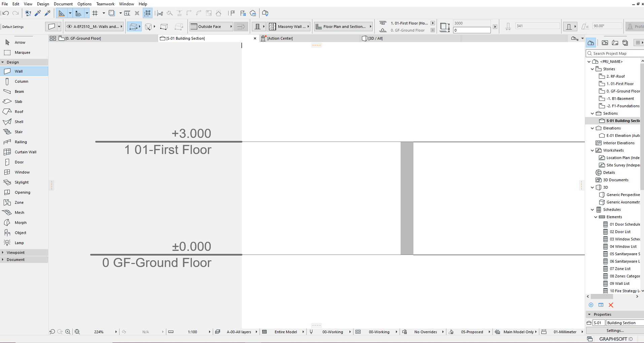Collapse the Design toolbox group
Viewport: 644px width, 343px height.
[3, 62]
